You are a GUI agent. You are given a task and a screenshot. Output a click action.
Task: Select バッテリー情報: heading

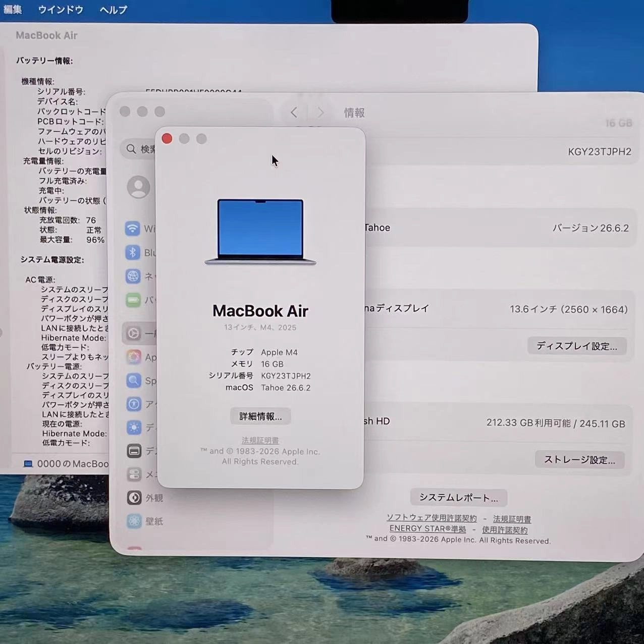tap(44, 61)
